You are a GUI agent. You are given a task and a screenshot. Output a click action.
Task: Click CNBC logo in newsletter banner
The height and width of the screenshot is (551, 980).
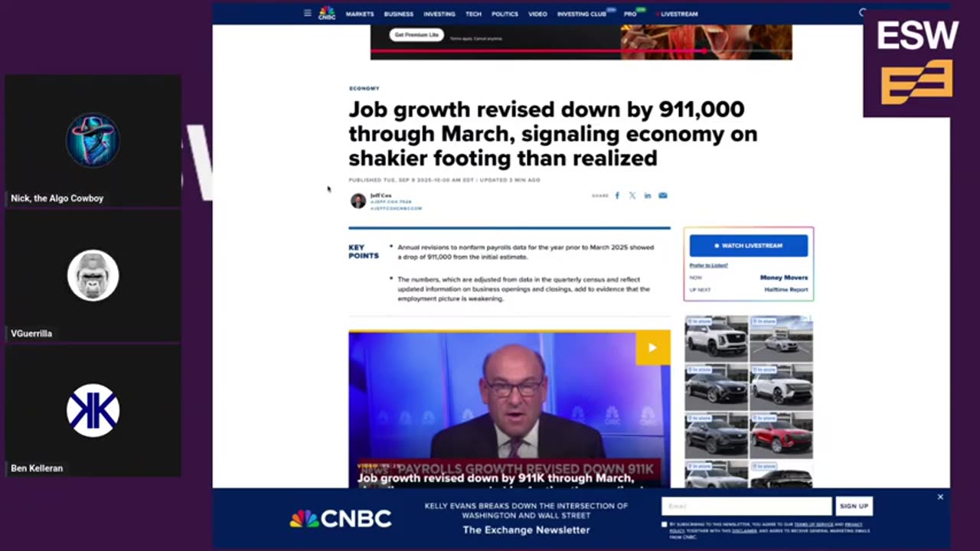[341, 518]
